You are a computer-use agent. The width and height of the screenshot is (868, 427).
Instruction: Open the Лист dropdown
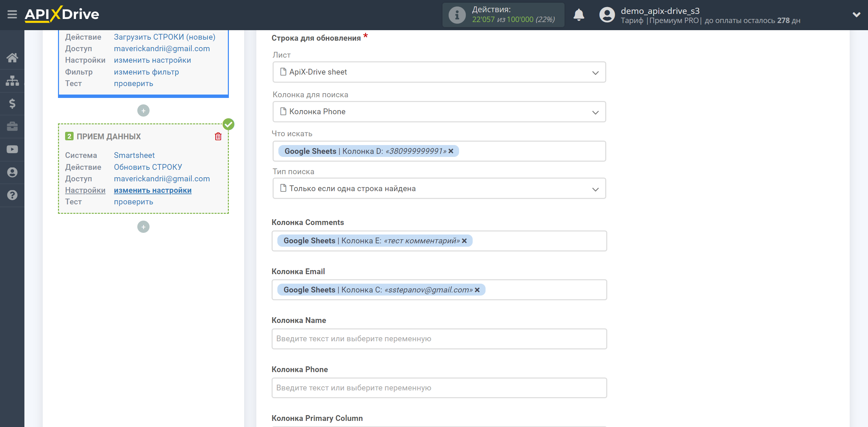coord(439,72)
